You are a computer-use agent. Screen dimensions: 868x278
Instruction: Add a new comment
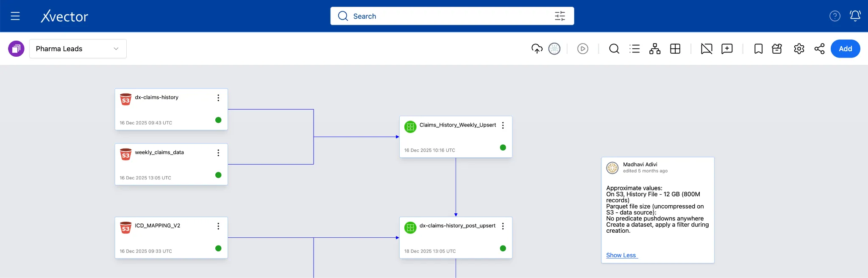[727, 49]
